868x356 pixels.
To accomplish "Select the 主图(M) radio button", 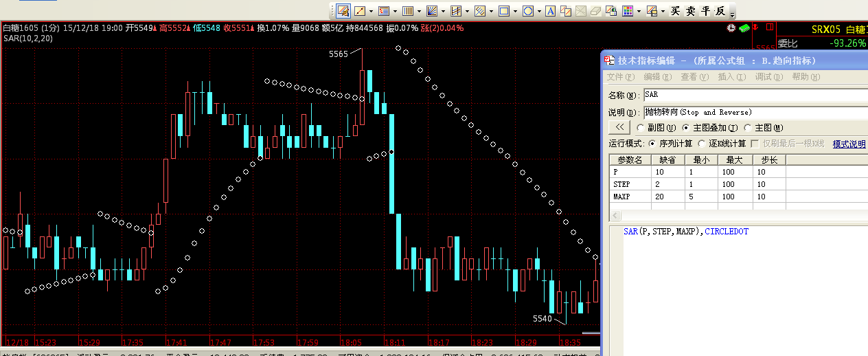I will [748, 128].
